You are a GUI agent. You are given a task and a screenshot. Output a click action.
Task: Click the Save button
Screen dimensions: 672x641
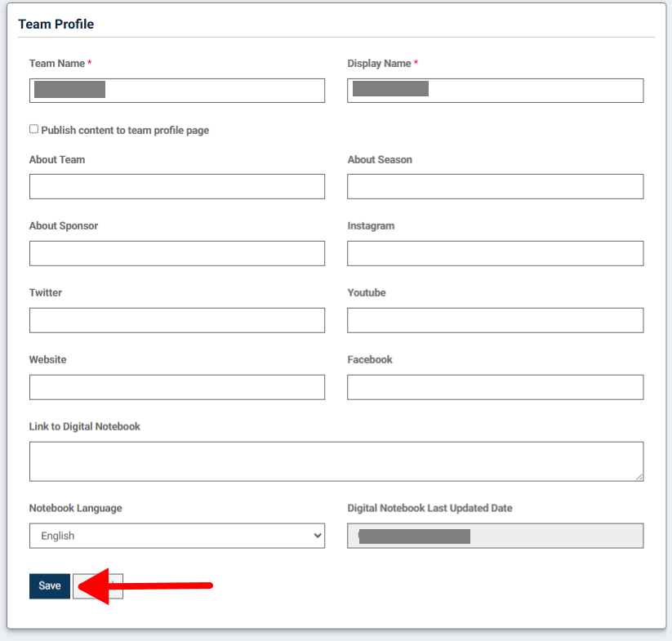(x=50, y=585)
